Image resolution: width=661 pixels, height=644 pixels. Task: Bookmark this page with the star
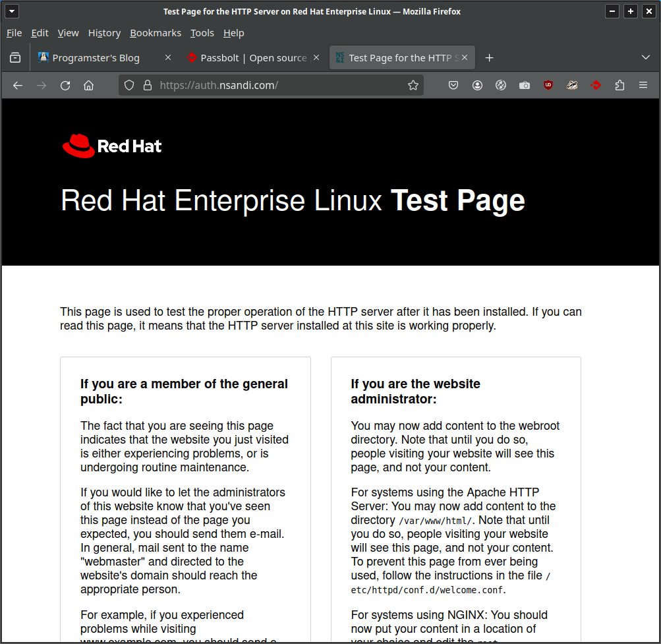(413, 85)
